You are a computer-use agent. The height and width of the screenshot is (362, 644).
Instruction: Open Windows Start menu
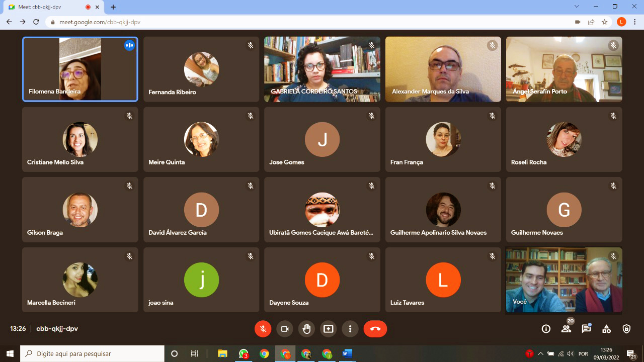[x=10, y=353]
